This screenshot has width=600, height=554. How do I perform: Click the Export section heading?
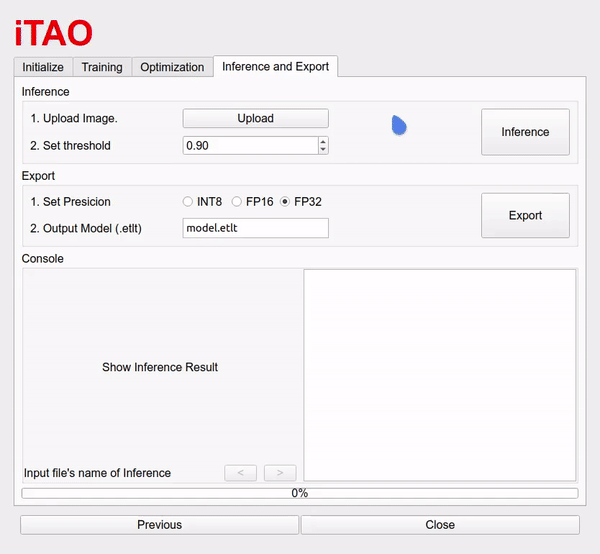(x=38, y=176)
